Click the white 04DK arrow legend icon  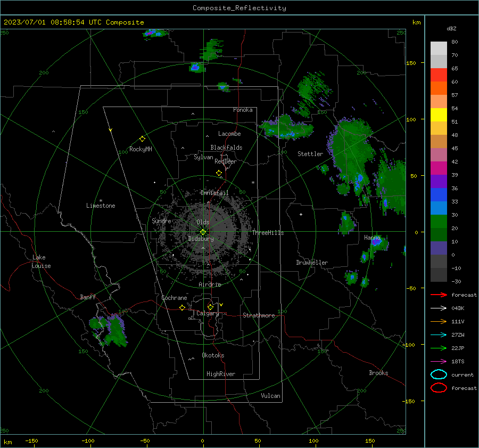[439, 308]
